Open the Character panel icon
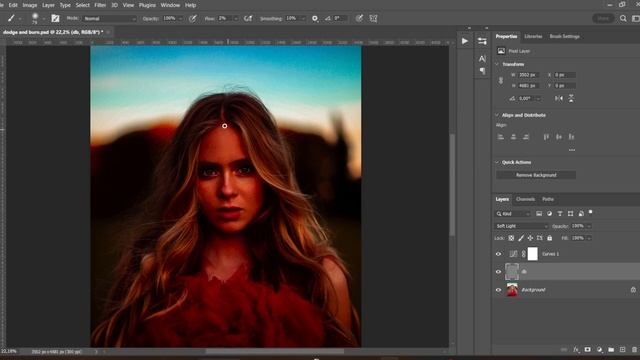This screenshot has height=360, width=640. (482, 59)
